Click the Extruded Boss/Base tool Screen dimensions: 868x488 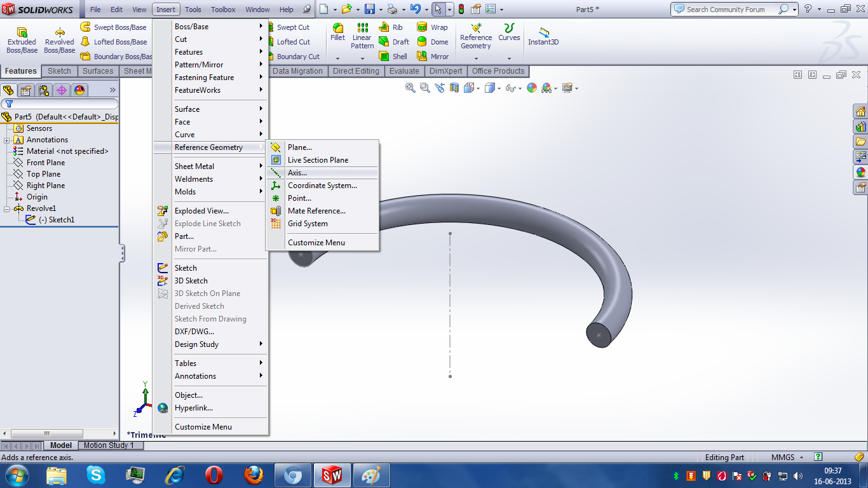(x=22, y=41)
